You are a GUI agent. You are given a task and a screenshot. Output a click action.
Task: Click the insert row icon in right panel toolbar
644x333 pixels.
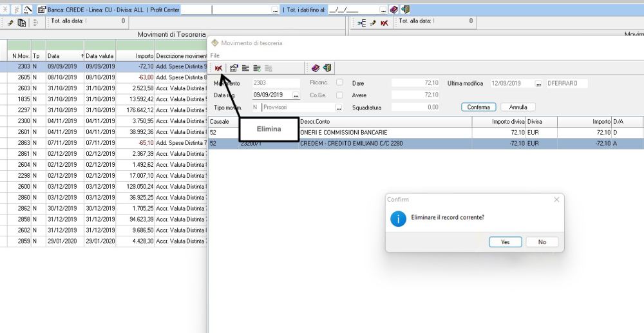(362, 23)
